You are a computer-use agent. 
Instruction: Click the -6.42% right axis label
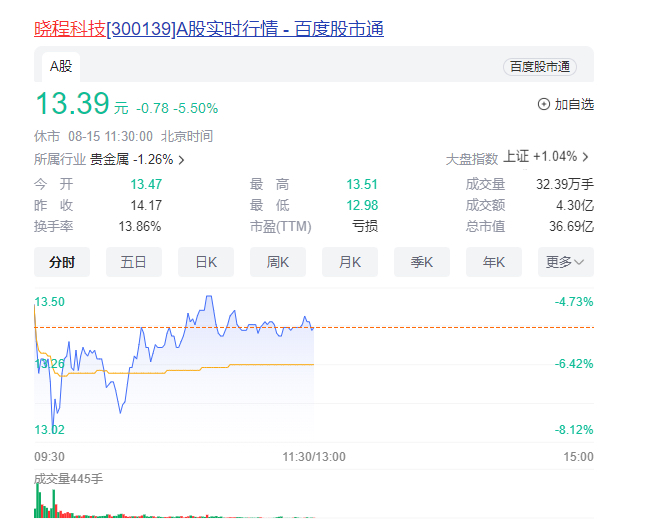pyautogui.click(x=574, y=364)
